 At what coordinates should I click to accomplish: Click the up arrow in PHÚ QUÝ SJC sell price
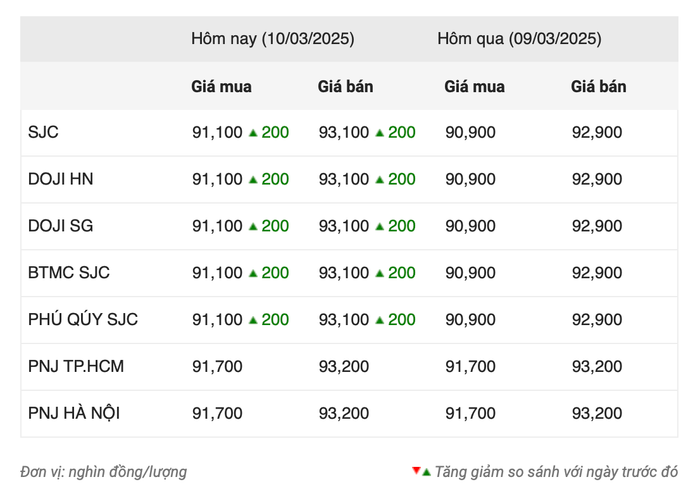pos(380,320)
